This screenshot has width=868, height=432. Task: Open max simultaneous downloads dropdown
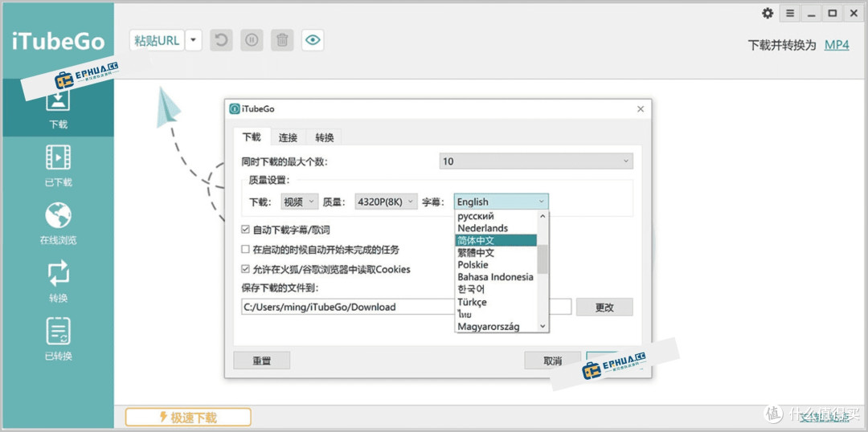tap(536, 161)
